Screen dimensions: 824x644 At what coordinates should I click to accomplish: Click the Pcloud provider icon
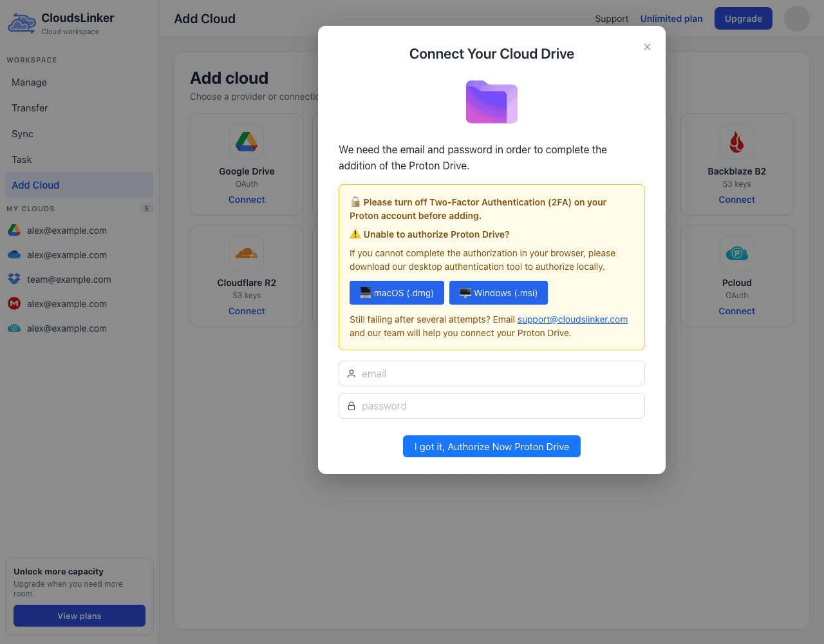coord(737,253)
